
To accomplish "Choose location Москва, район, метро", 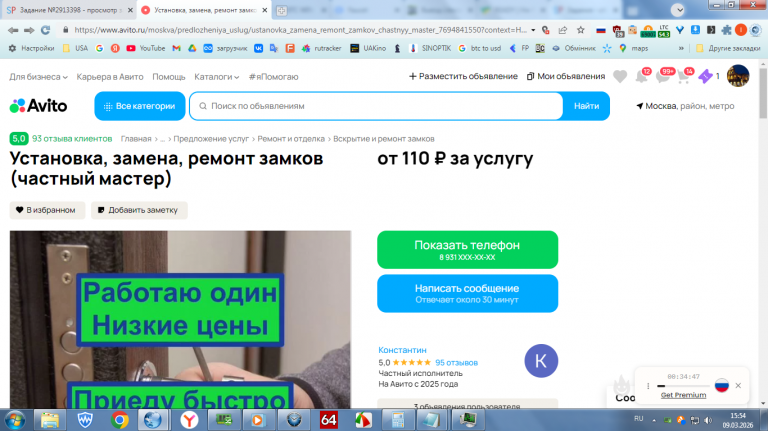I will [x=685, y=106].
